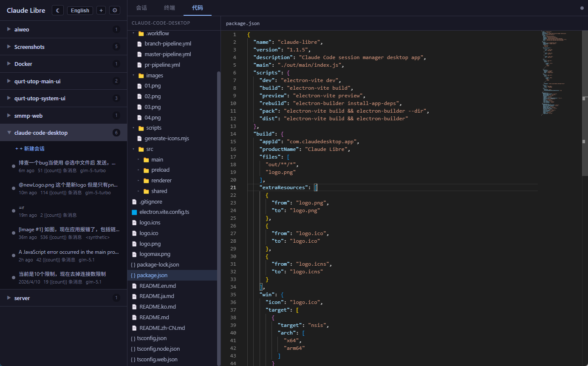Collapse the src folder chevron
This screenshot has width=588, height=366.
click(133, 149)
